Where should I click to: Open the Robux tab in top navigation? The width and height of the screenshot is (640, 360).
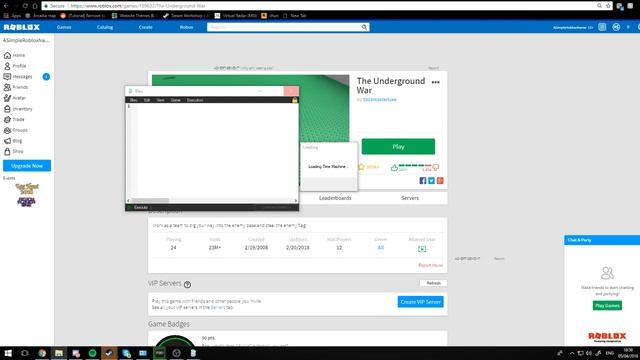coord(187,27)
